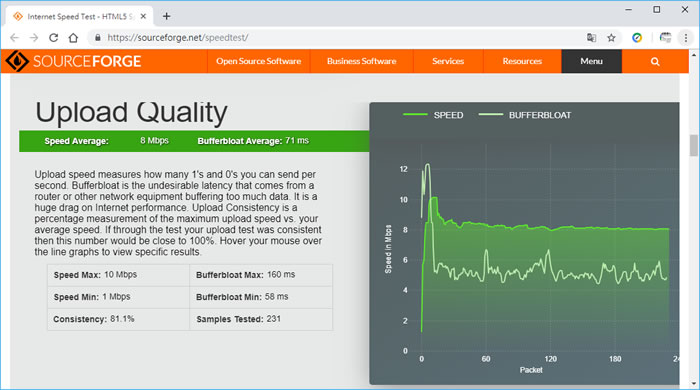Minimize the browser window
700x390 pixels.
pyautogui.click(x=629, y=9)
